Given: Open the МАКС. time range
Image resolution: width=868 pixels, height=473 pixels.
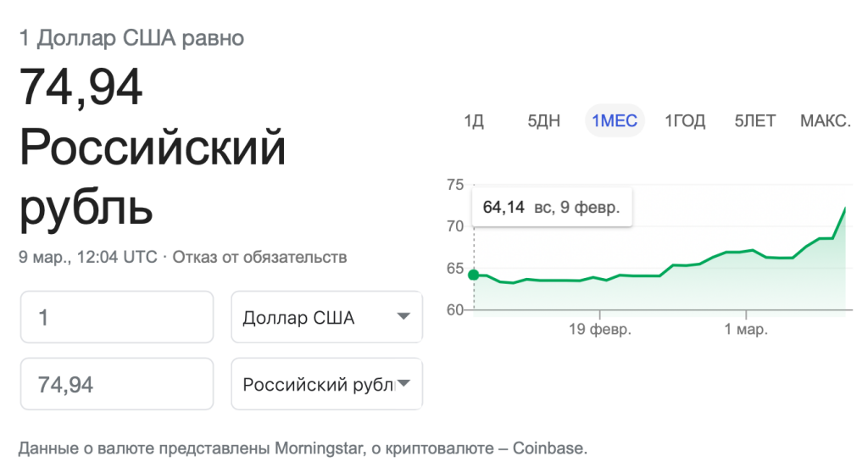Looking at the screenshot, I should (x=825, y=121).
